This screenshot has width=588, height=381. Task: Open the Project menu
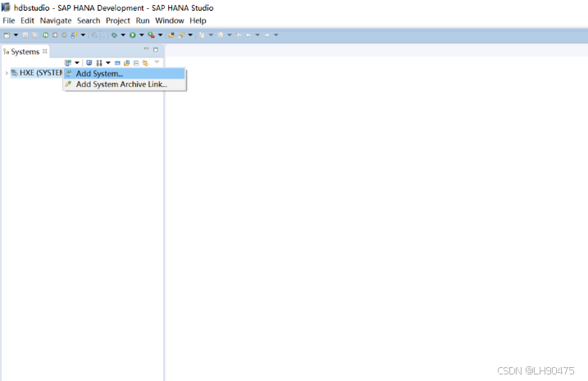click(118, 20)
